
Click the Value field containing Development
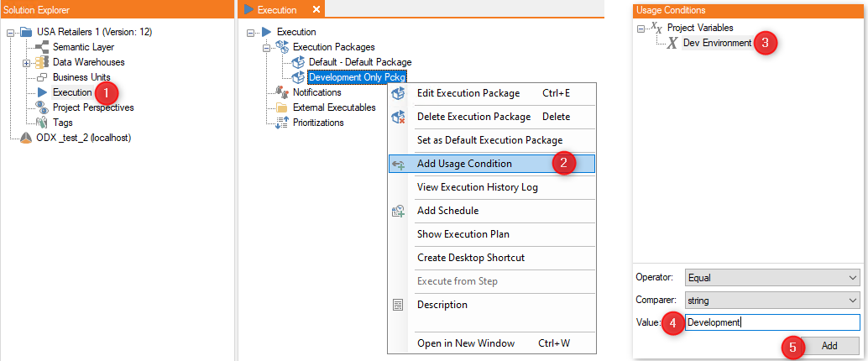pos(771,322)
